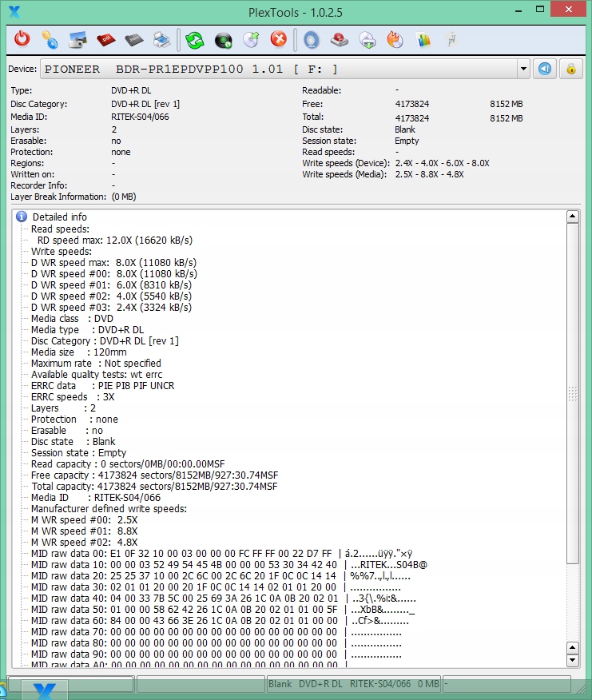Open the Device drive dropdown
The image size is (592, 700).
pyautogui.click(x=523, y=69)
